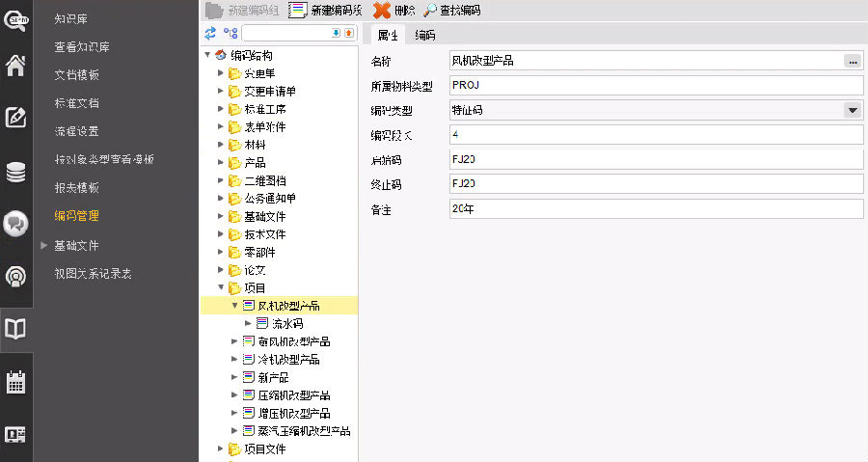Click the code-segment icon beside 新产品
Image resolution: width=868 pixels, height=462 pixels.
[249, 377]
